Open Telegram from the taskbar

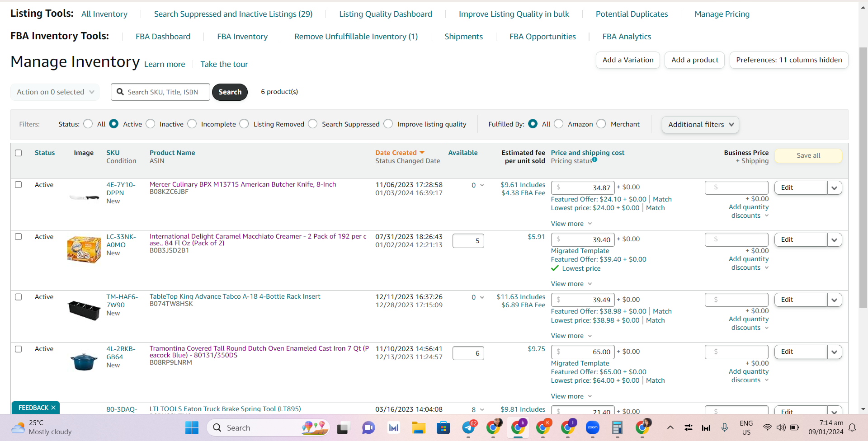469,427
